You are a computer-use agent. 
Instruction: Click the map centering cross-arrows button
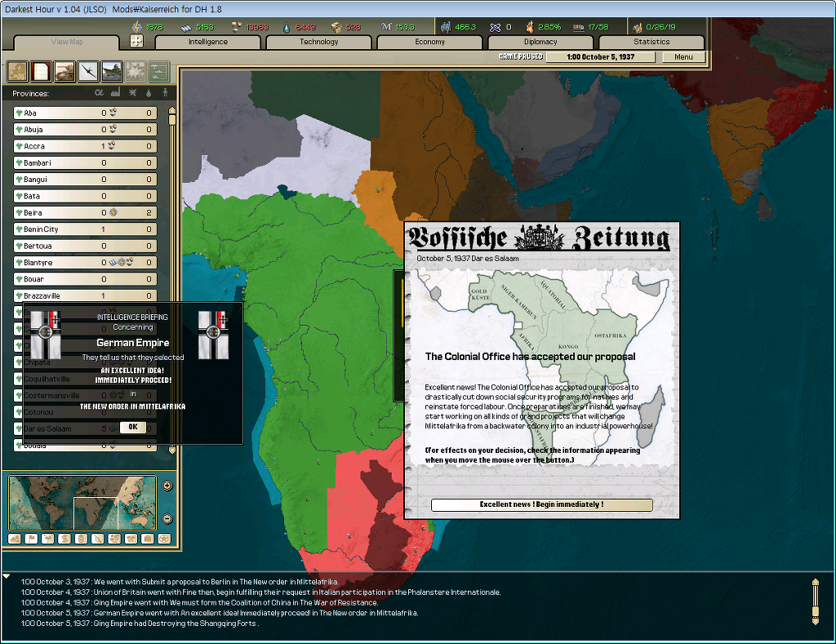pyautogui.click(x=136, y=41)
